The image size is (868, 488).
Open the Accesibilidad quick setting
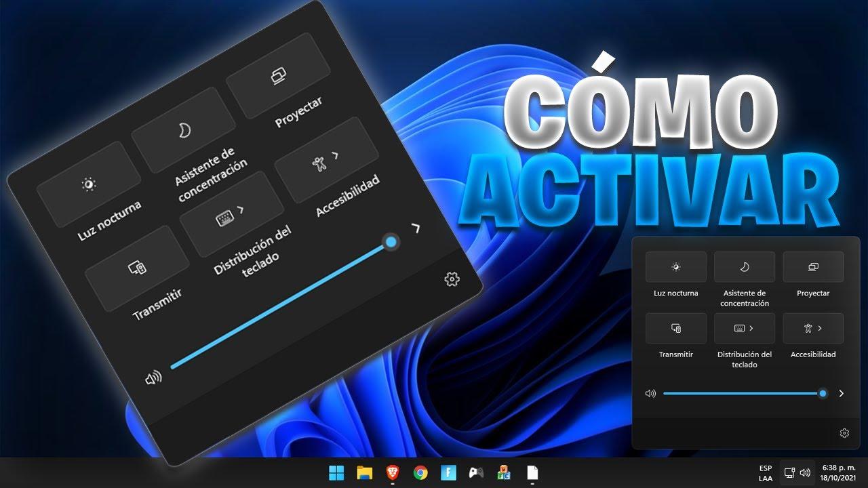coord(809,328)
